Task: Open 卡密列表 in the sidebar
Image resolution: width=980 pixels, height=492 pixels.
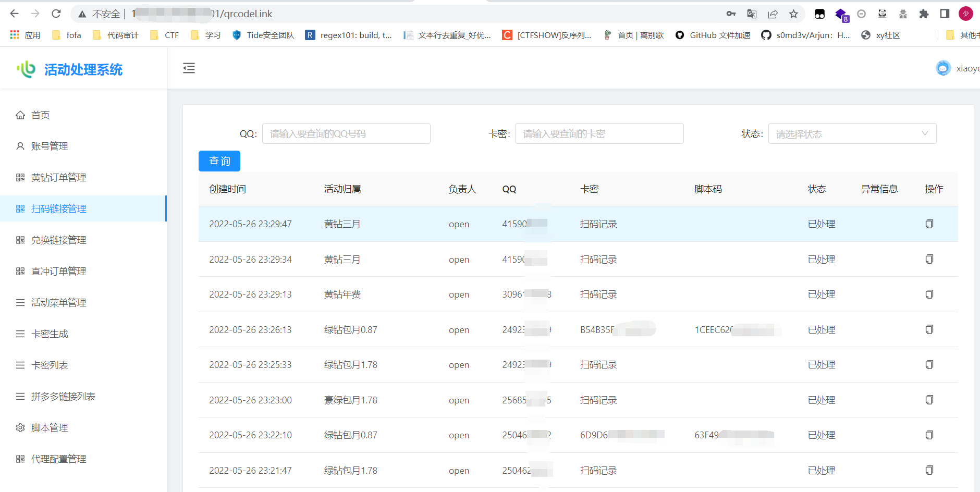Action: [83, 365]
